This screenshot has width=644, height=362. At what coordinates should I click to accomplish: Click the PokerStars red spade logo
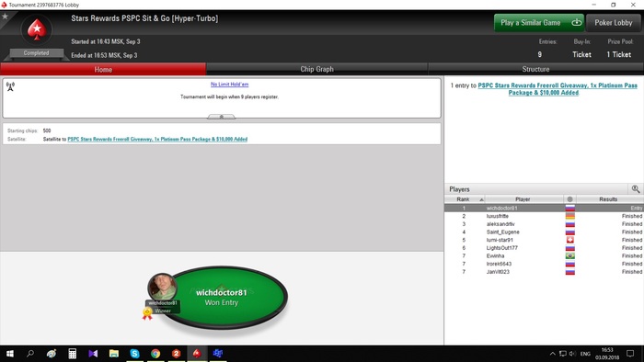[x=37, y=30]
